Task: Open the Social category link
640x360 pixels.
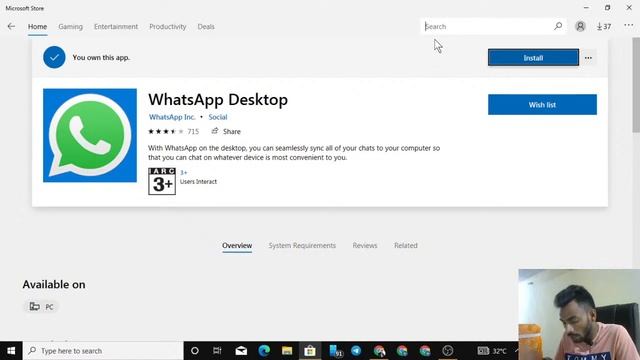Action: [x=218, y=117]
